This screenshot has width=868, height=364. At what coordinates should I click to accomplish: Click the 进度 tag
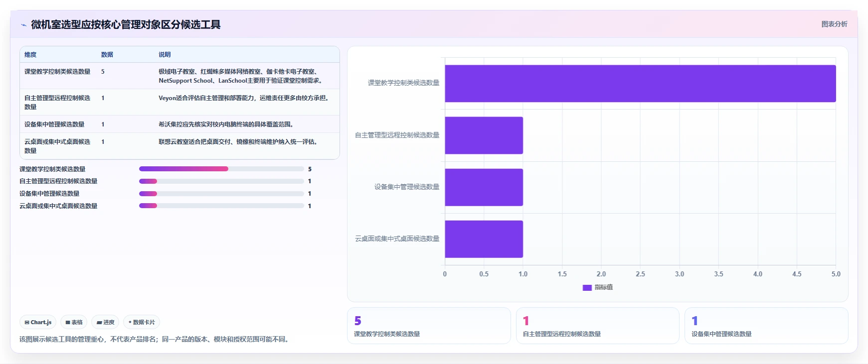105,322
